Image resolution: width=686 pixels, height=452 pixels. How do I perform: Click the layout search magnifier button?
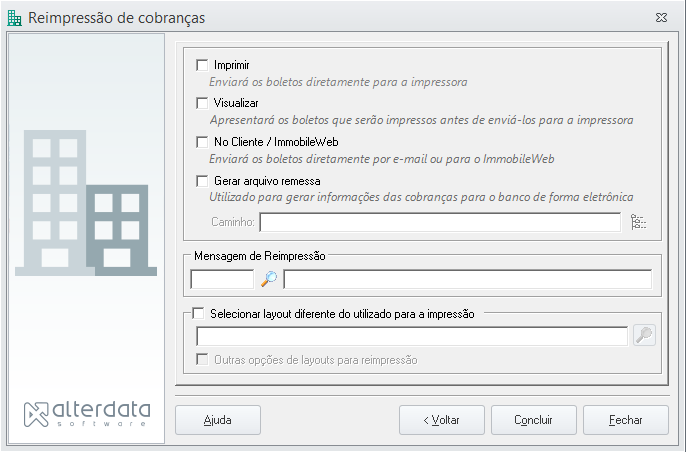coord(644,336)
